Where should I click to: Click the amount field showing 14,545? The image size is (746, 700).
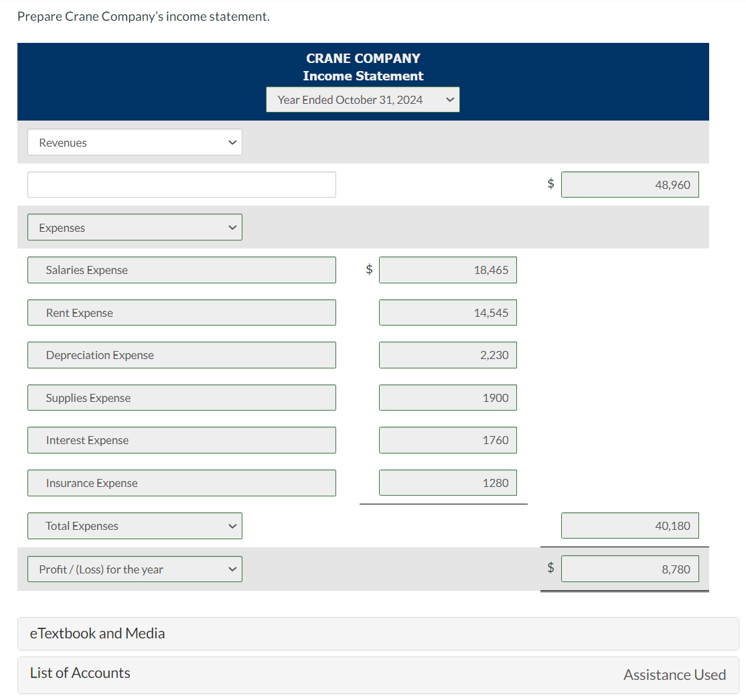(448, 313)
